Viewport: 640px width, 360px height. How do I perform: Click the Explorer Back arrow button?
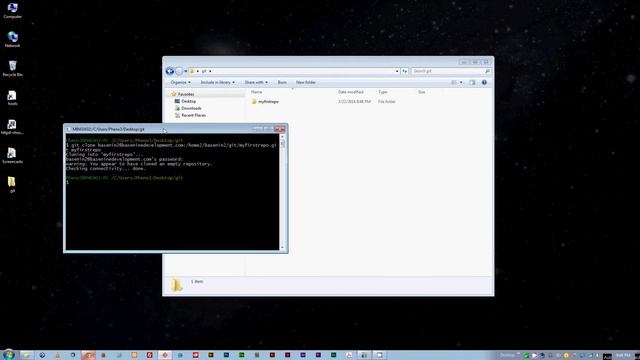[170, 71]
